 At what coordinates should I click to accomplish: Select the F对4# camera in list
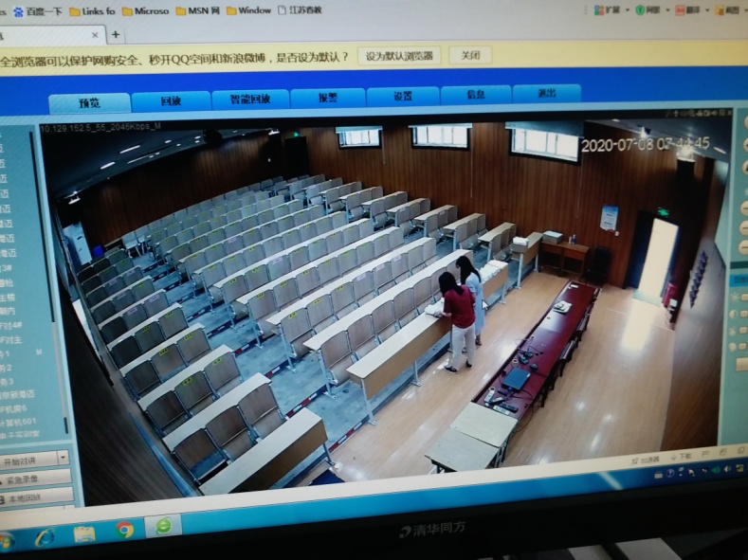11,326
